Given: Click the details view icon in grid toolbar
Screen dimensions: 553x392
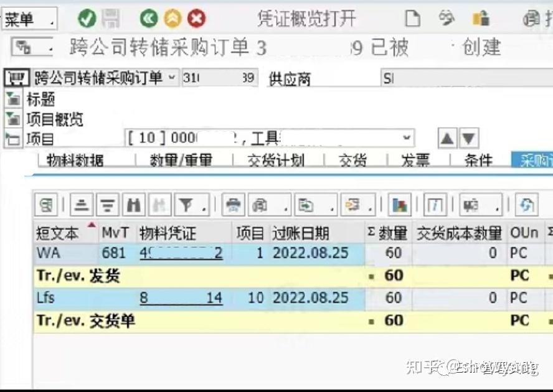Looking at the screenshot, I should click(x=435, y=204).
